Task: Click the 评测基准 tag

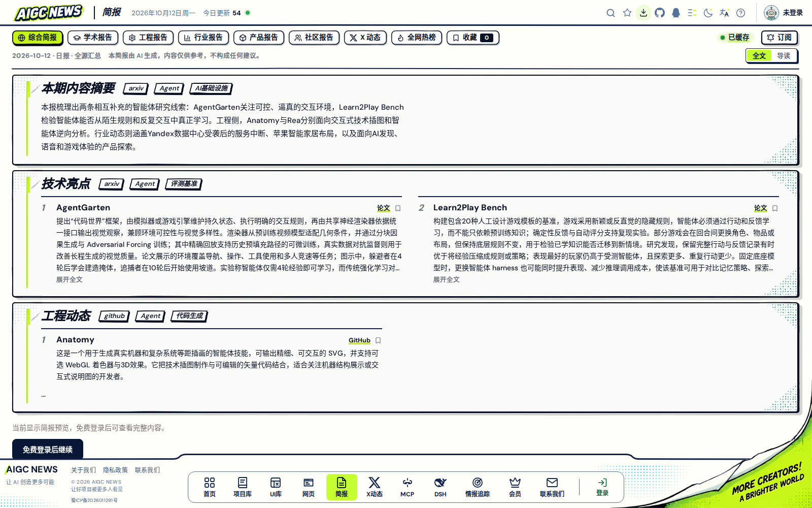Action: 184,184
